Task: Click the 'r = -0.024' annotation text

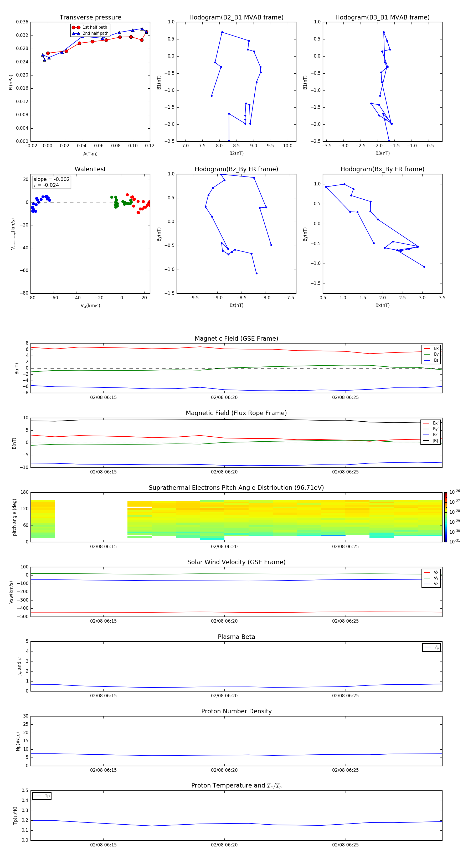Action: tap(47, 185)
